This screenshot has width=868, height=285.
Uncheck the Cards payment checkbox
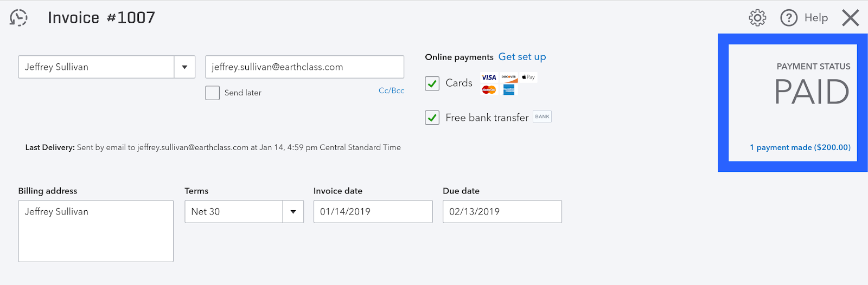click(432, 83)
